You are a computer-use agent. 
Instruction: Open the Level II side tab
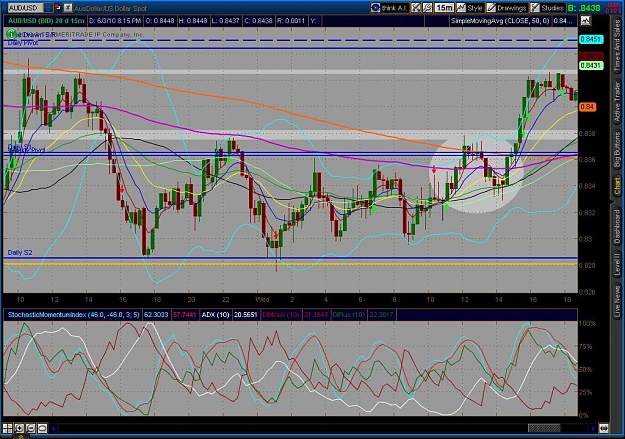tap(617, 264)
